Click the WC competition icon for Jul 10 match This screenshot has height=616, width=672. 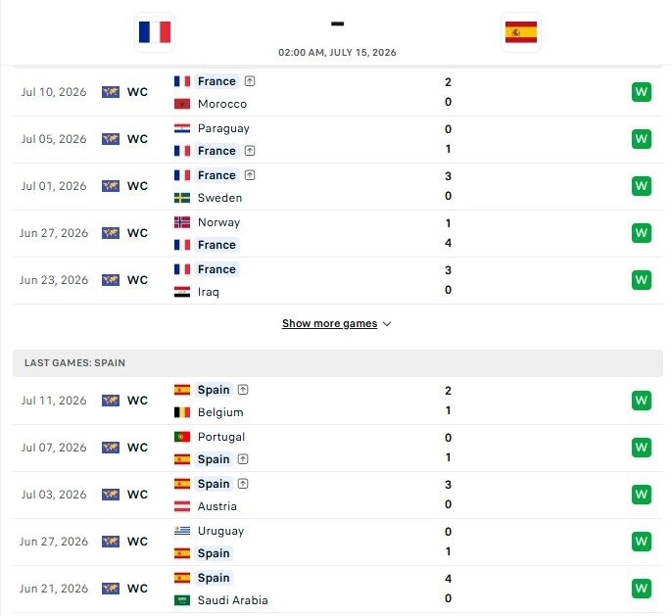111,92
